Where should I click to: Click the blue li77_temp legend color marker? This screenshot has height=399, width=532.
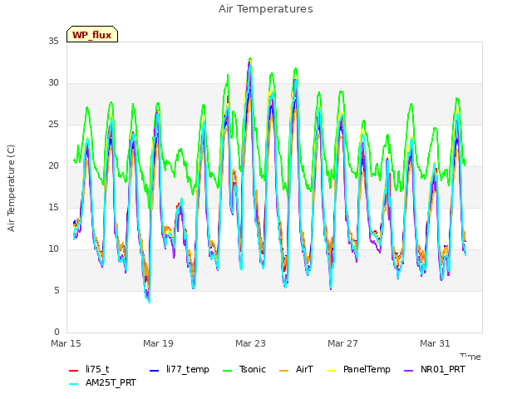point(155,371)
